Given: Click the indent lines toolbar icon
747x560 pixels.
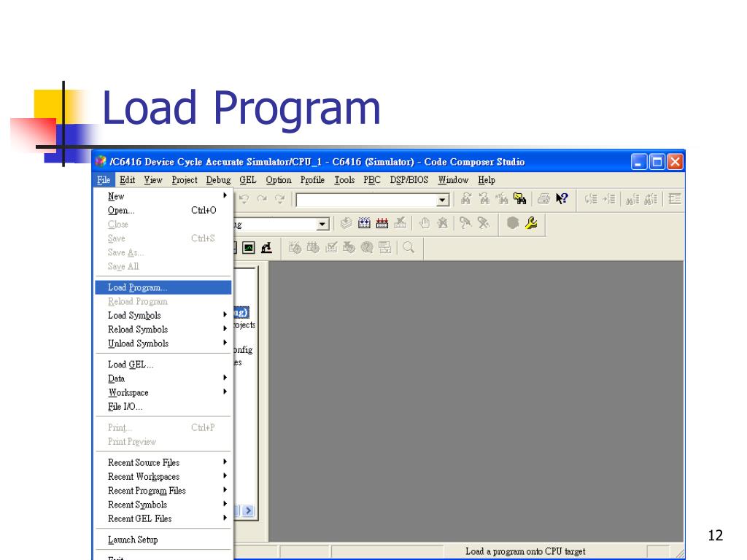Looking at the screenshot, I should pos(591,198).
